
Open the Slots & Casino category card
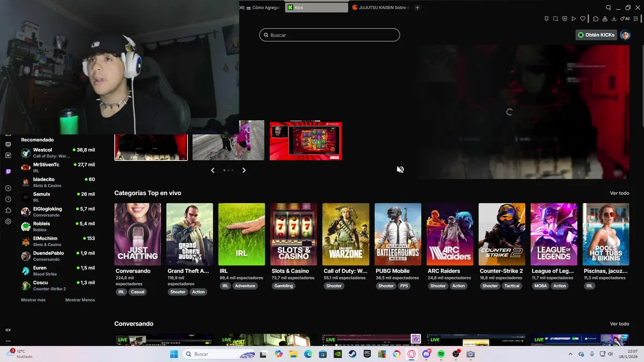[x=294, y=234]
